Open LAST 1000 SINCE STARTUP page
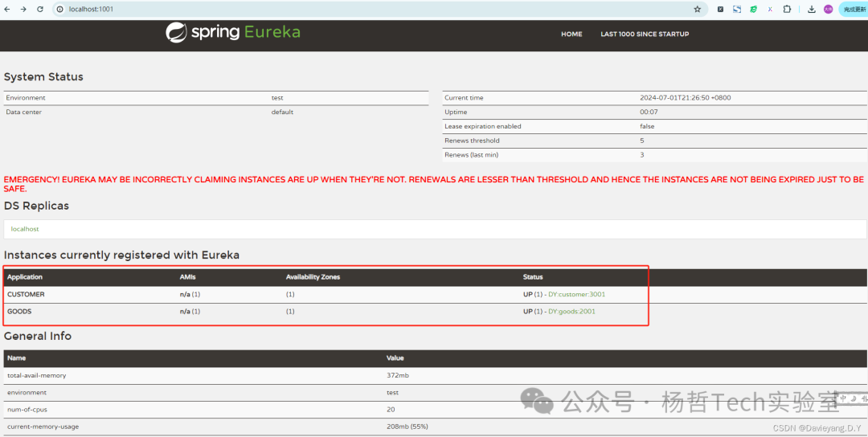The image size is (868, 437). point(645,35)
